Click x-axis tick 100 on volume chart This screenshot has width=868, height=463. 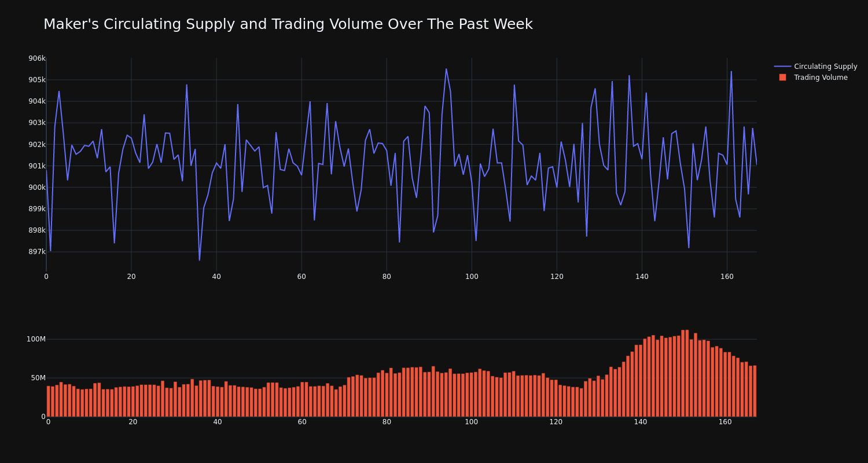pyautogui.click(x=472, y=422)
